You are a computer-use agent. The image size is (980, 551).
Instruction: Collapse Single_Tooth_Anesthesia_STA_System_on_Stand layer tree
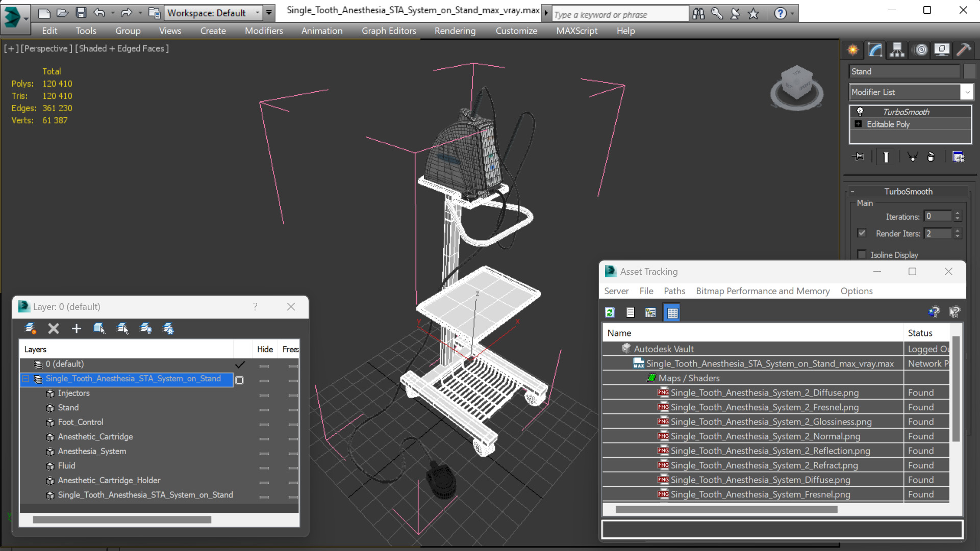click(x=26, y=379)
